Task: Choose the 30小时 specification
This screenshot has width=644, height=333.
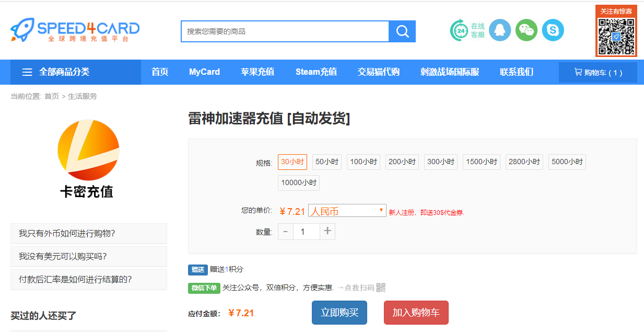Action: point(292,162)
